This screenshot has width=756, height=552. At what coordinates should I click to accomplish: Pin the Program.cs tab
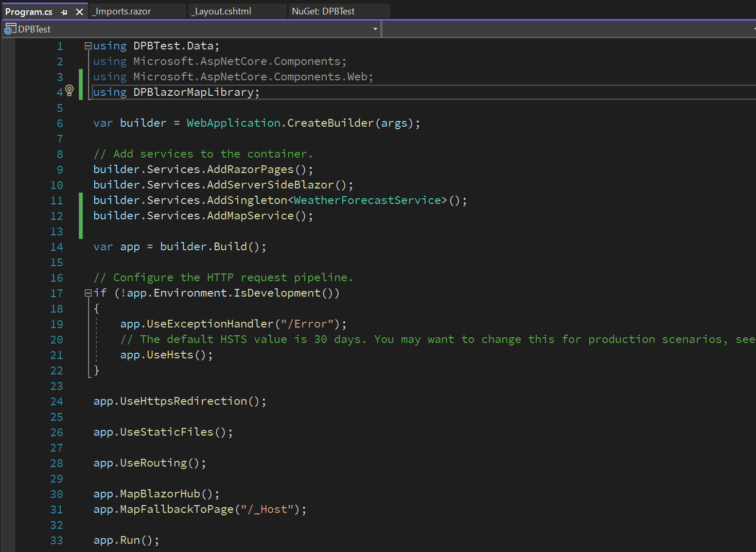tap(64, 12)
